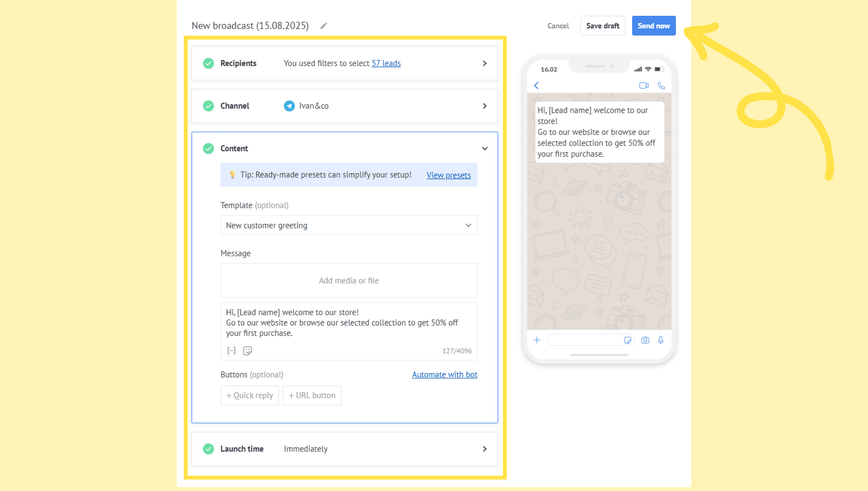Click the Recipients green checkmark
Screen dimensions: 868x491
pyautogui.click(x=209, y=63)
